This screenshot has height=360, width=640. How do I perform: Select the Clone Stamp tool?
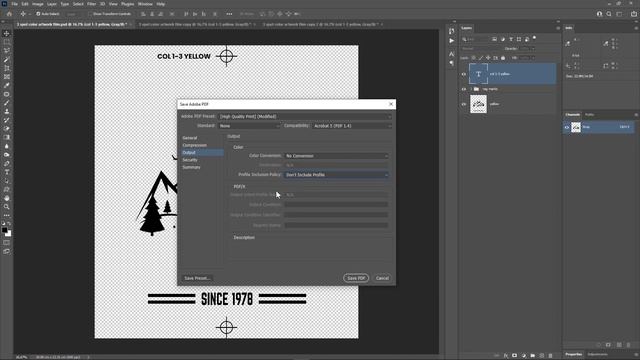7,111
